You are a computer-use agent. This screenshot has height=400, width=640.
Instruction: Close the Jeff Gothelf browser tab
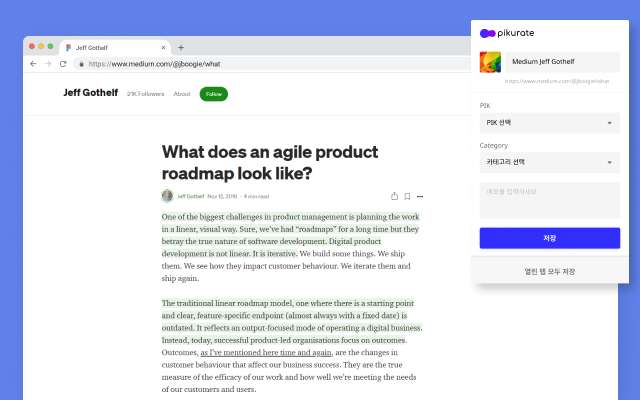163,48
